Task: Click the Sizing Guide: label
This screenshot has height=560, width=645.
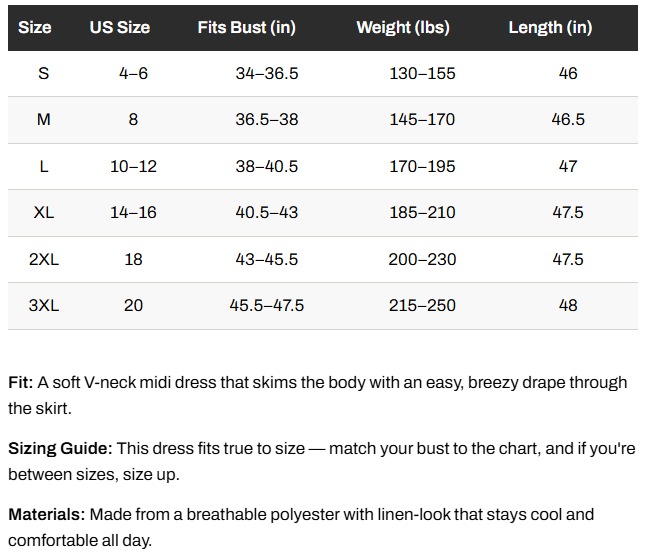Action: pyautogui.click(x=60, y=449)
